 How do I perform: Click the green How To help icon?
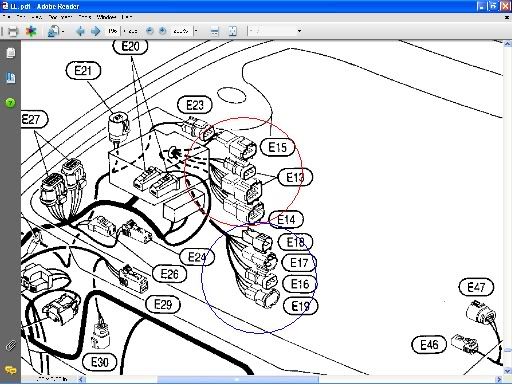click(10, 103)
